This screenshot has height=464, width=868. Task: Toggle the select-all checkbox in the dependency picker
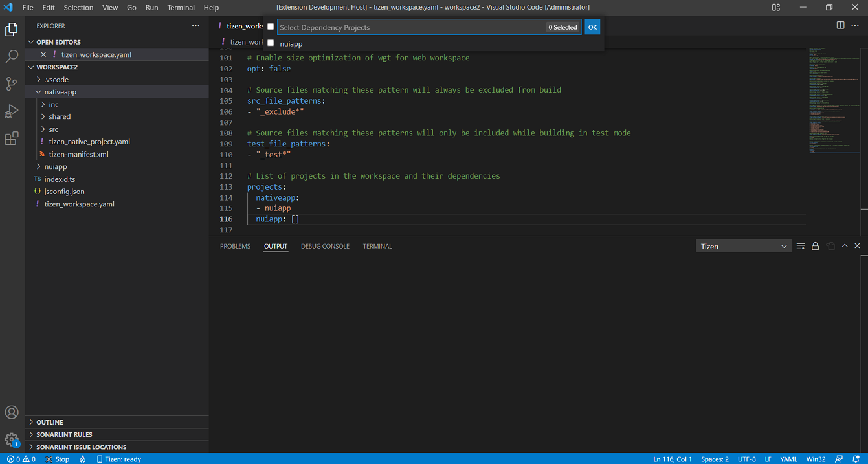point(271,27)
